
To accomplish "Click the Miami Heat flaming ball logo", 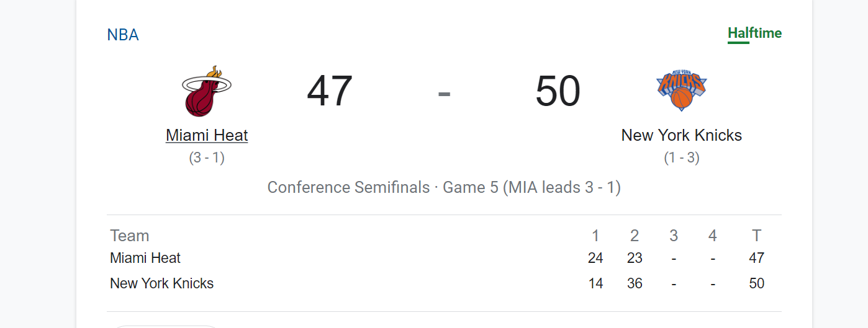I will click(207, 91).
